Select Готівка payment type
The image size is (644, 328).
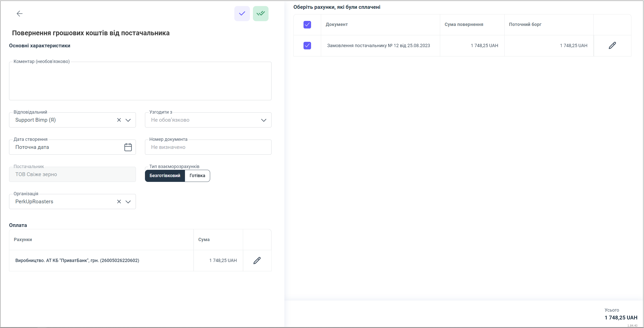coord(197,176)
